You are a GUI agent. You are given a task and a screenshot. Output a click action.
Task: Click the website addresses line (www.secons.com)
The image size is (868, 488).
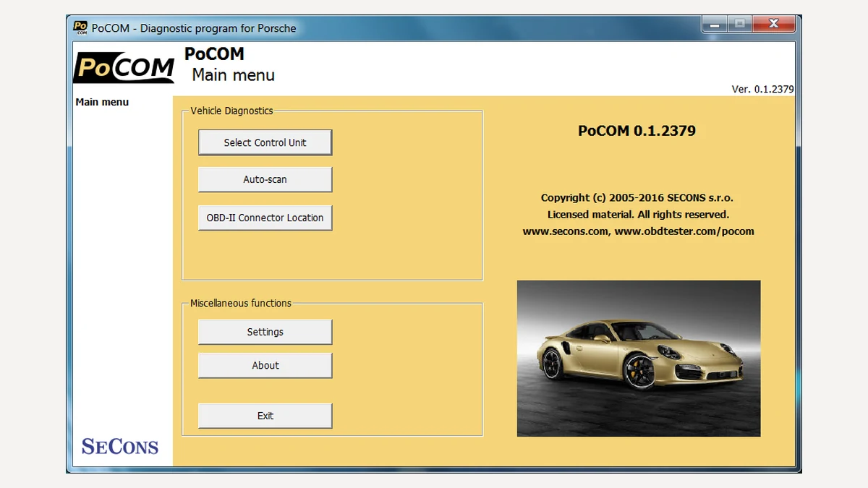pyautogui.click(x=639, y=232)
